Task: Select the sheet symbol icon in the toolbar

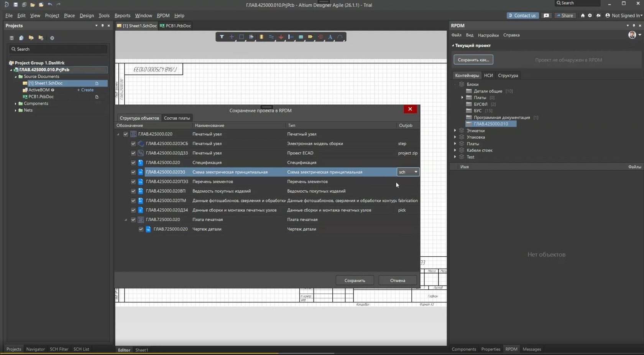Action: [x=301, y=37]
